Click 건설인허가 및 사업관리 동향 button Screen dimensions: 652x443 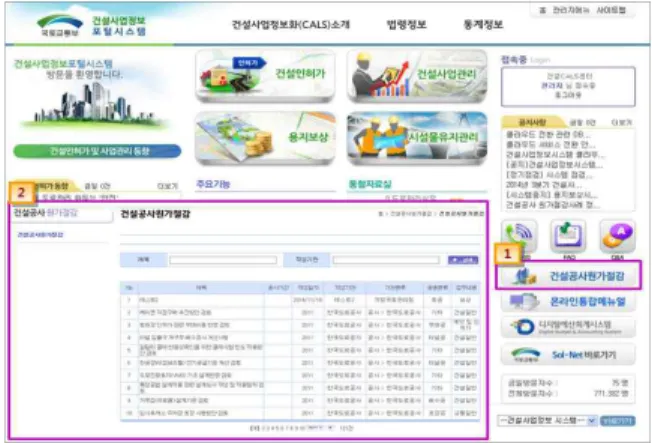coord(97,151)
